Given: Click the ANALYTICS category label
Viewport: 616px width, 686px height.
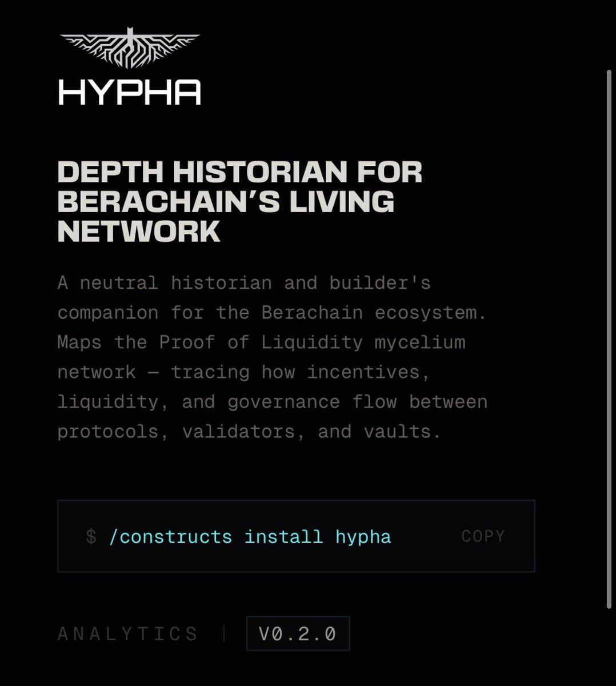Looking at the screenshot, I should pos(128,634).
